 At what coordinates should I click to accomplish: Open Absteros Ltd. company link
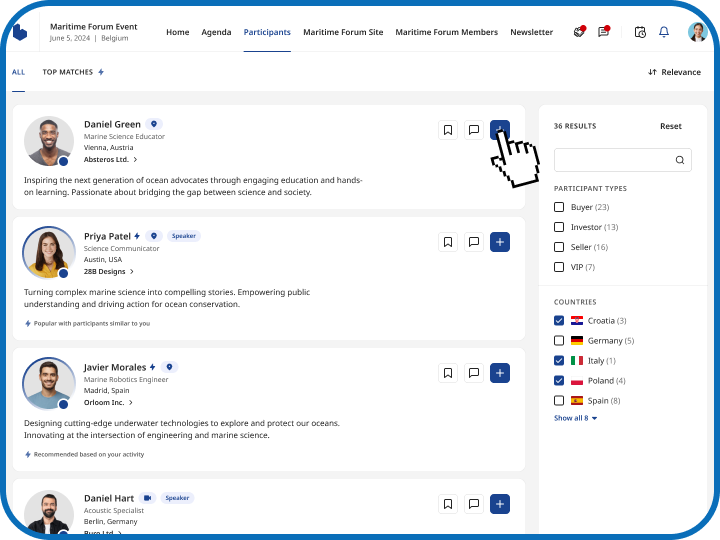click(x=110, y=159)
